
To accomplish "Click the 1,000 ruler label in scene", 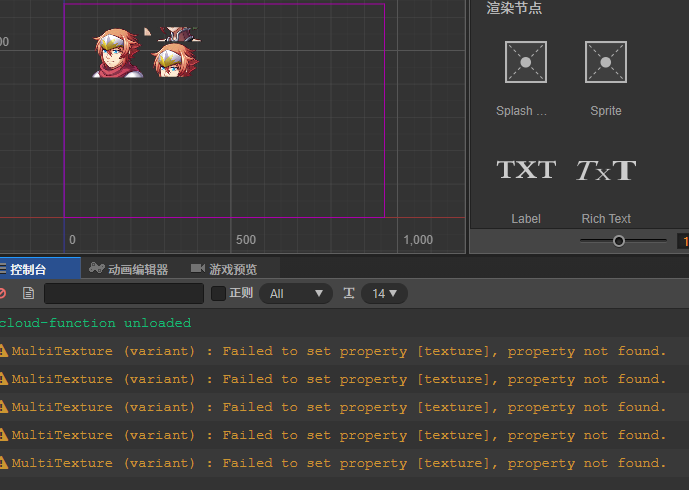I will 418,240.
